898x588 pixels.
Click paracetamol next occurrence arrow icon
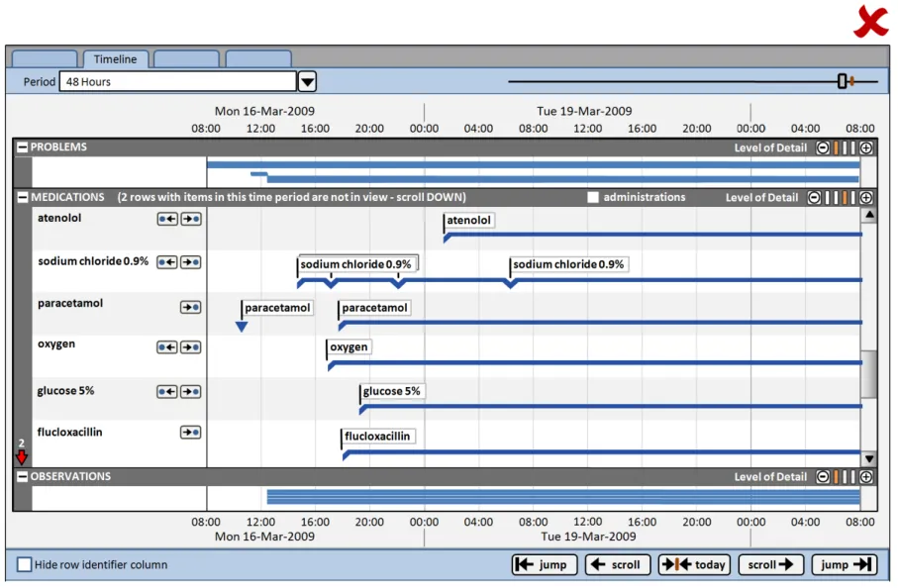point(191,307)
